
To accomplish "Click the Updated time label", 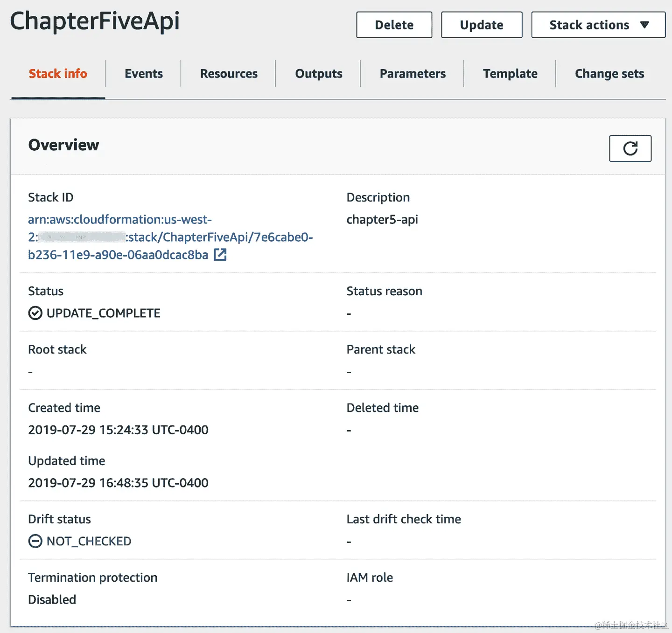I will point(66,461).
